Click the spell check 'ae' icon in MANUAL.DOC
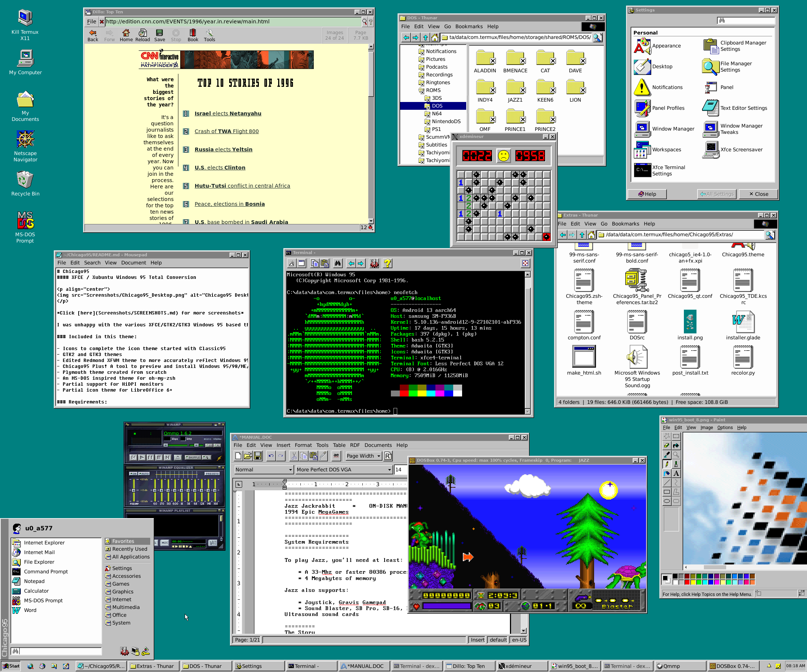This screenshot has width=807, height=672. pyautogui.click(x=336, y=456)
